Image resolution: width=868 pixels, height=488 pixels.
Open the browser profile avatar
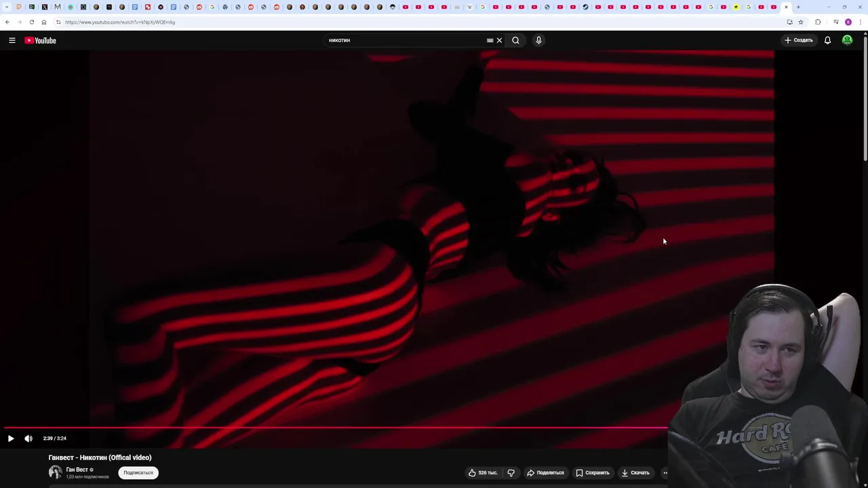[x=848, y=22]
